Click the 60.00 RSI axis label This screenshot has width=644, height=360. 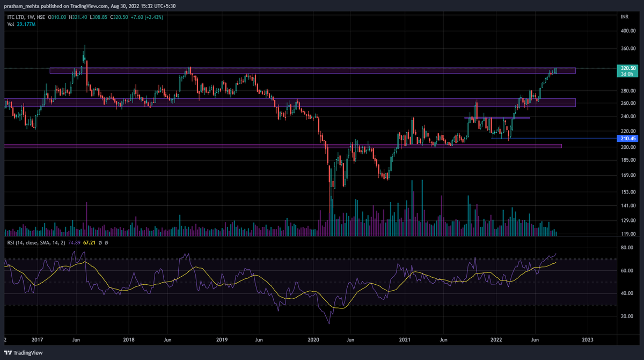pos(626,271)
